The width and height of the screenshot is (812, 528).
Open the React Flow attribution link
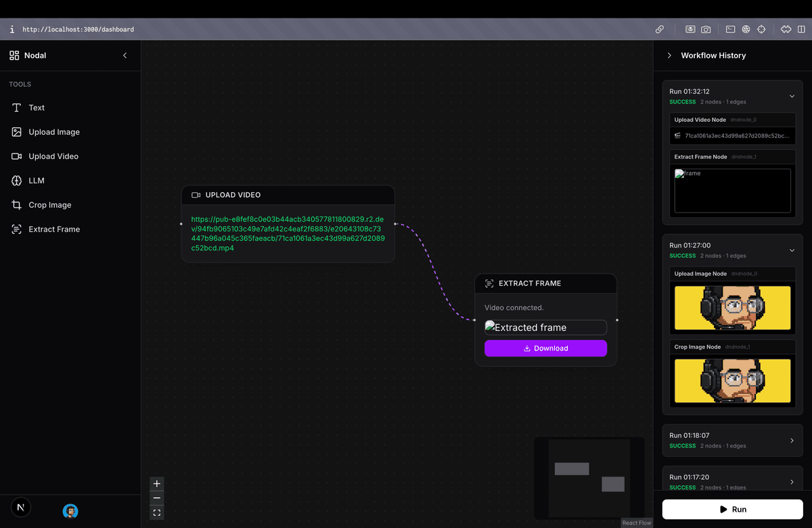(x=636, y=522)
